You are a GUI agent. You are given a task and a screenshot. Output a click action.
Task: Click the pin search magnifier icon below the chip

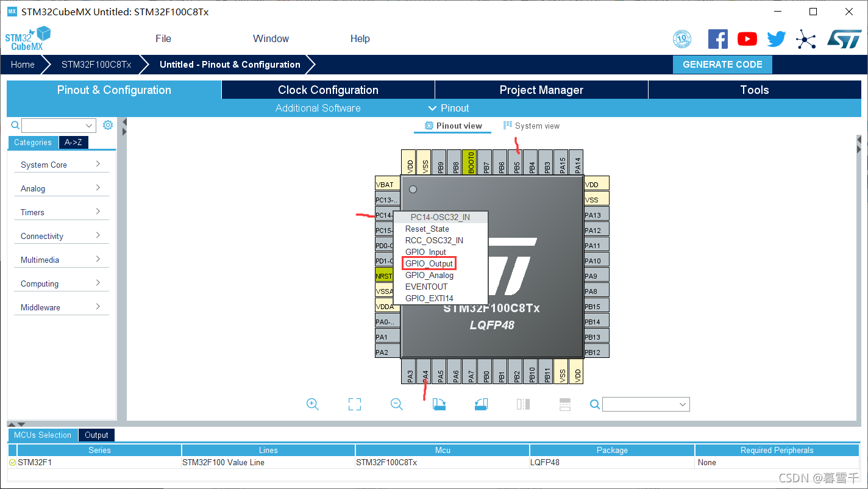click(595, 404)
